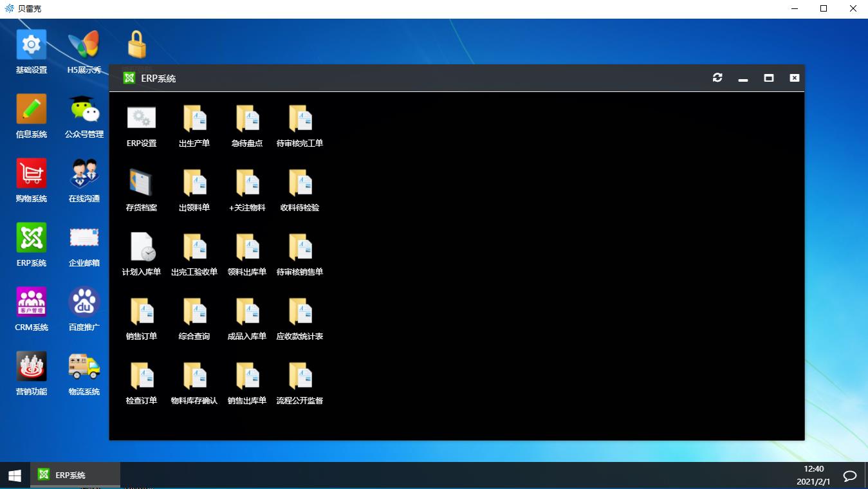Open the notification center speech bubble

pos(850,476)
